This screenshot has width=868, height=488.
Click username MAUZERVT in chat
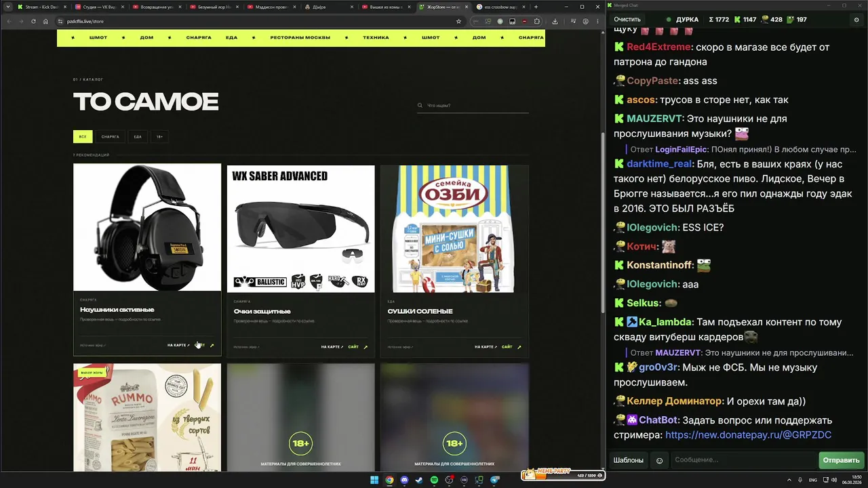(654, 119)
